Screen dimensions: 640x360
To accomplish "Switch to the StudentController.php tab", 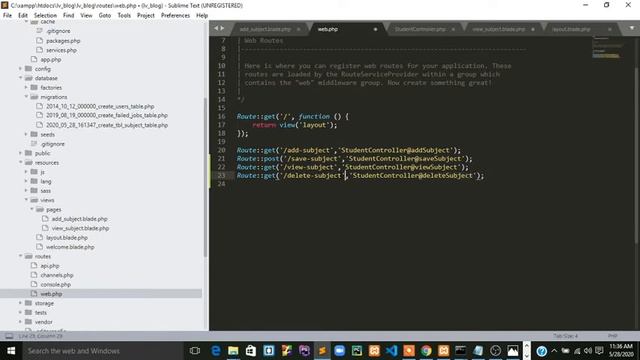I will coord(420,29).
